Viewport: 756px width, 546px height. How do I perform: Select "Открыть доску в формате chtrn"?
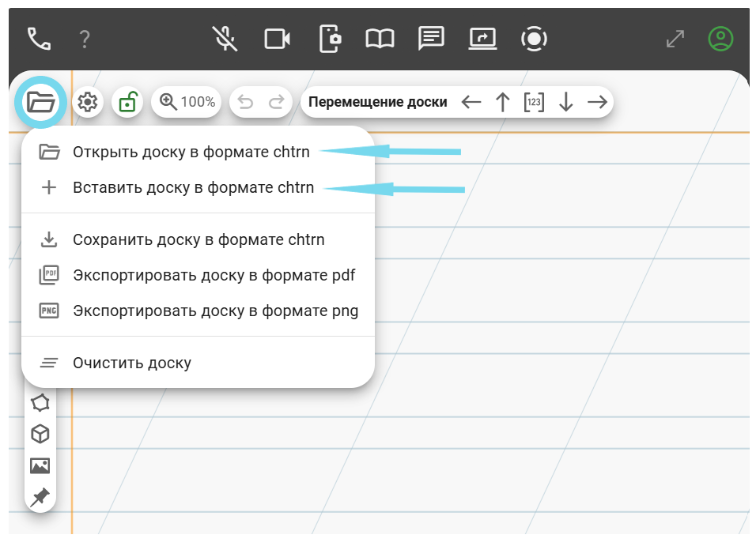pos(191,152)
